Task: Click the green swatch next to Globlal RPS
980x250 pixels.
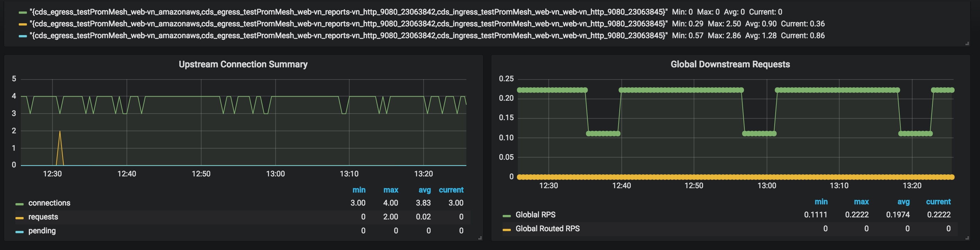Action: [506, 216]
